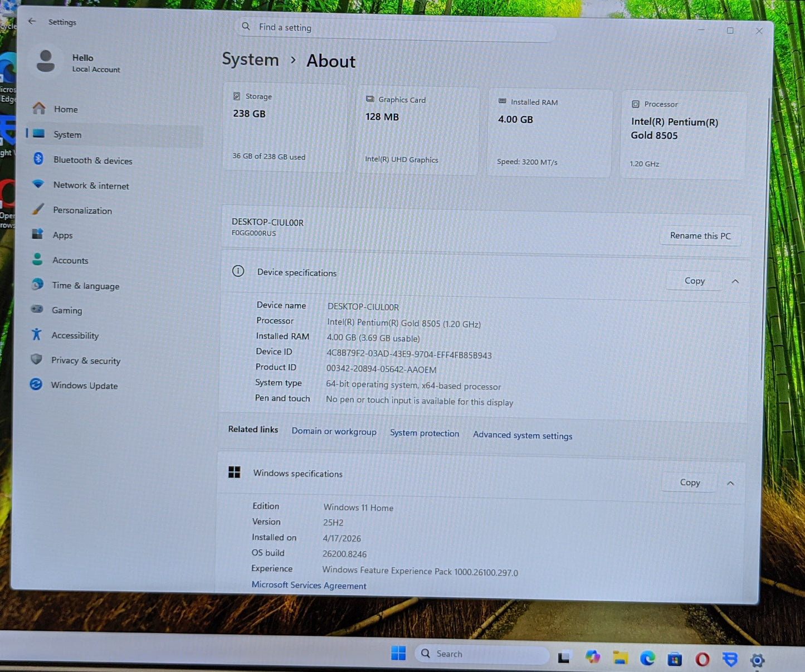Go back using the Settings back arrow

tap(32, 21)
